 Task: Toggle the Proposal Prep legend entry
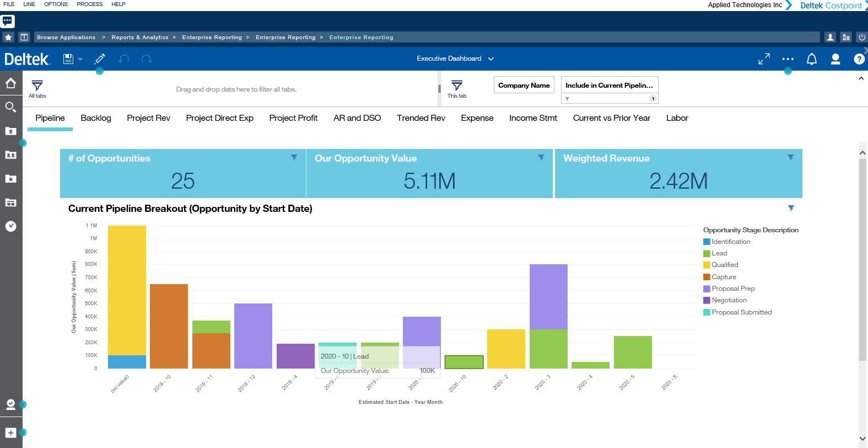pos(732,289)
